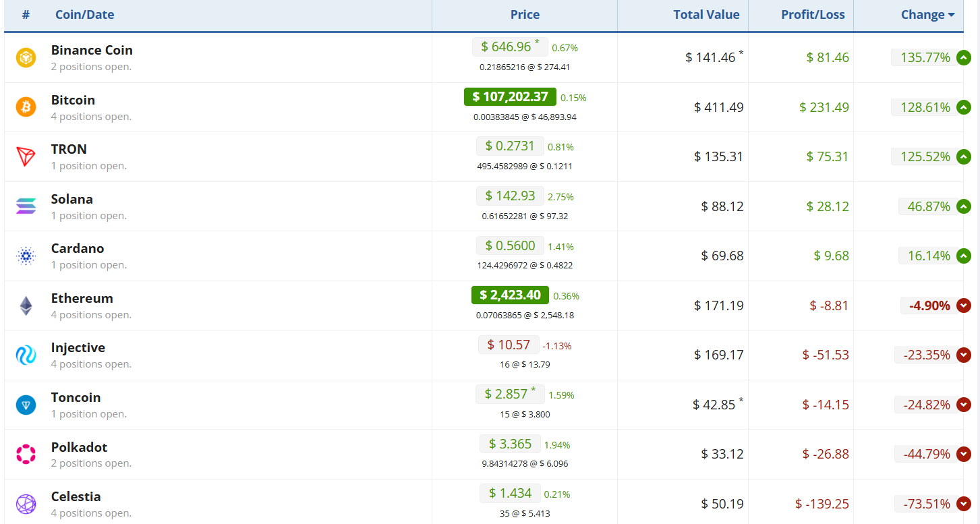Open the Celestia name link
The width and height of the screenshot is (980, 524).
[76, 496]
